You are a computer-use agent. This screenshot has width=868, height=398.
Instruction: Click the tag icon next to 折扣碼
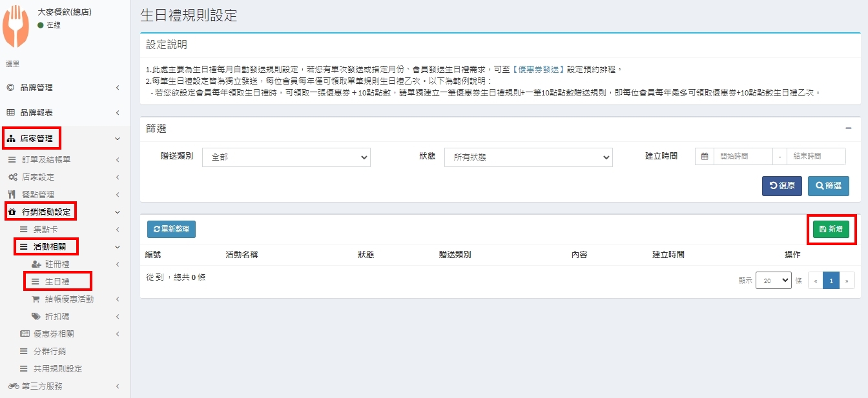pyautogui.click(x=36, y=317)
